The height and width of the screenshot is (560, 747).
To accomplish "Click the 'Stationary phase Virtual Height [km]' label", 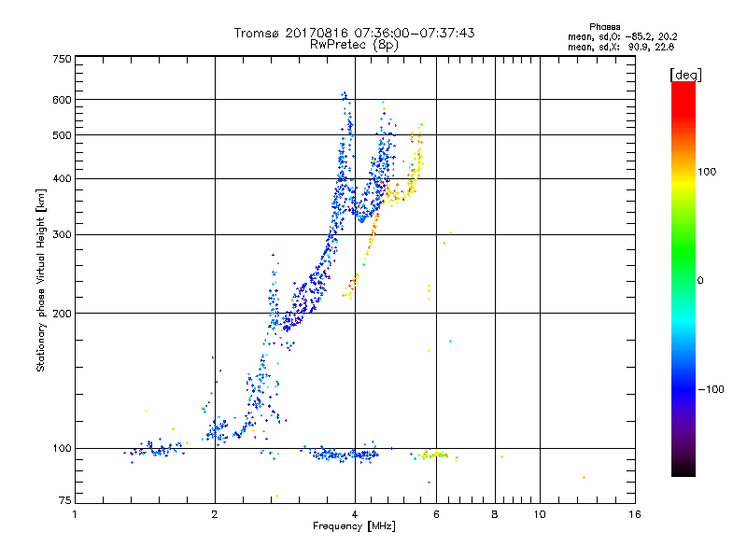I will pyautogui.click(x=41, y=281).
